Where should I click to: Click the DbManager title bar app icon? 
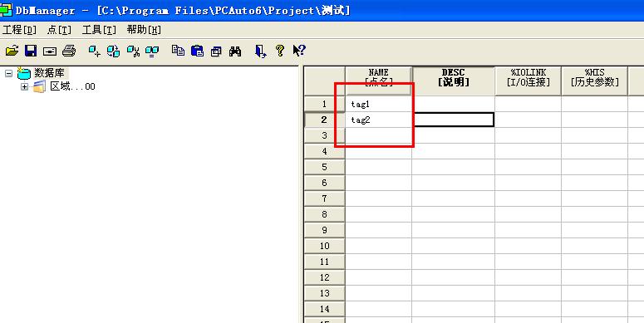[x=6, y=9]
